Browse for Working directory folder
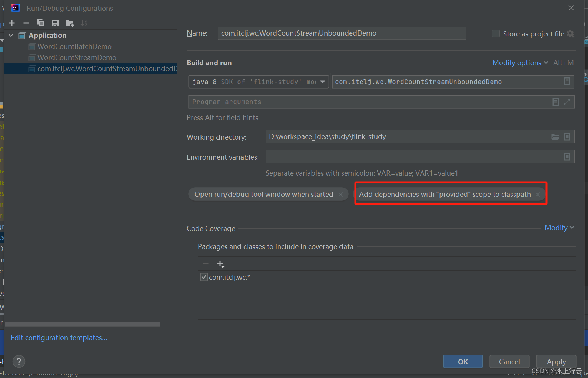Viewport: 588px width, 378px height. (x=555, y=137)
